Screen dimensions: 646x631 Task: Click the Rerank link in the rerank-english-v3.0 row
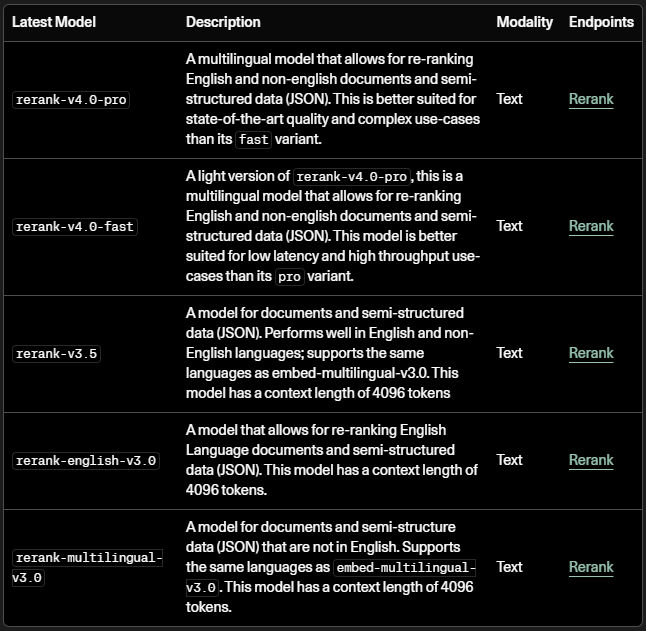[x=590, y=460]
